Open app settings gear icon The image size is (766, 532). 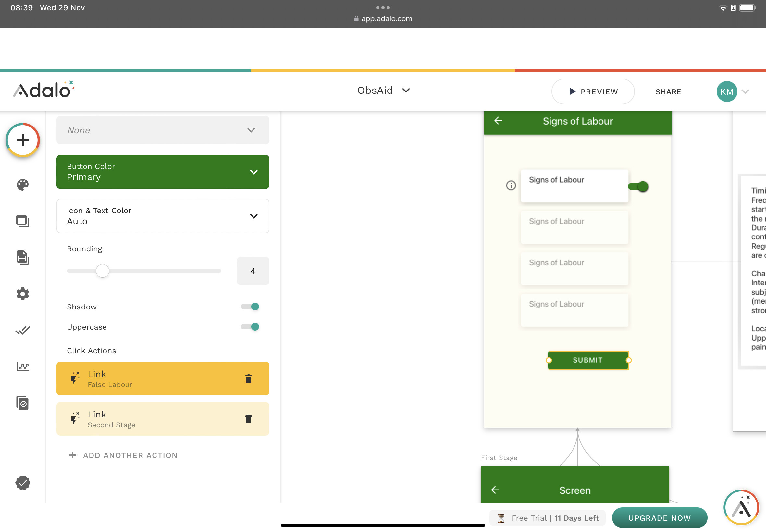point(23,294)
